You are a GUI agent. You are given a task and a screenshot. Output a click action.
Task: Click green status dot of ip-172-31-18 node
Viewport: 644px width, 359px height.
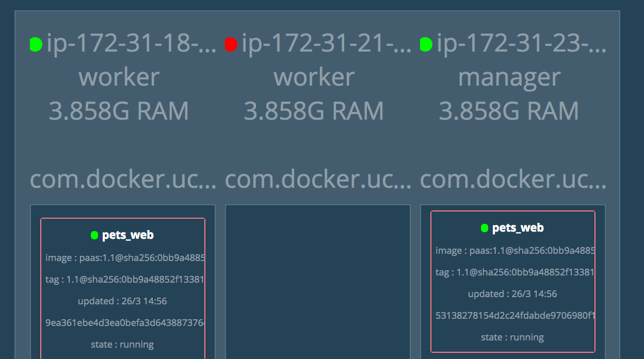tap(36, 45)
